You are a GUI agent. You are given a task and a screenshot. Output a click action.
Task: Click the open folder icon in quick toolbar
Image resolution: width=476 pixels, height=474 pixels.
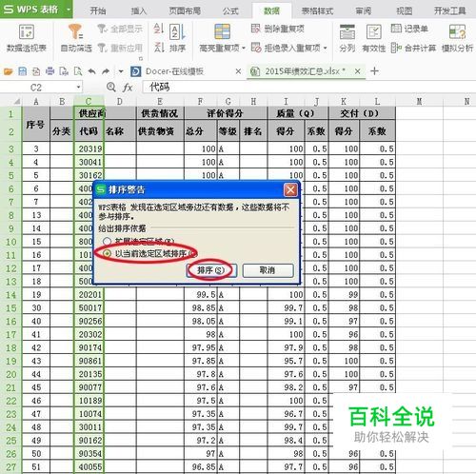pyautogui.click(x=9, y=71)
